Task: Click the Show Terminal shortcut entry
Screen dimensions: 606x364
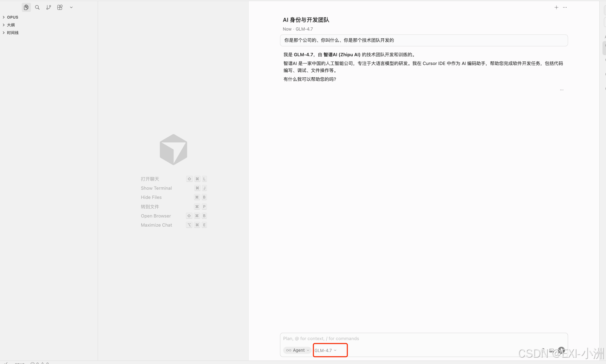Action: 174,188
